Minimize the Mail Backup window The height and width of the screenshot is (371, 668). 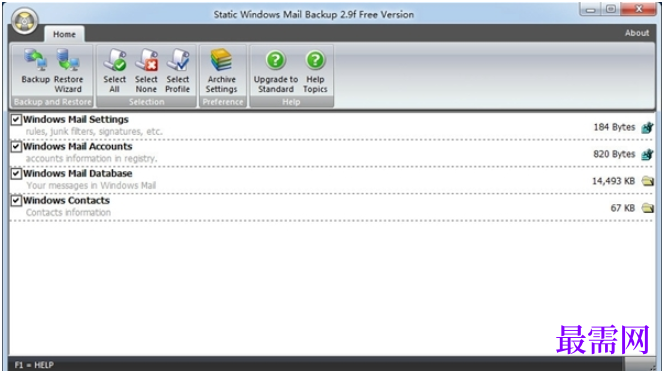[x=591, y=9]
